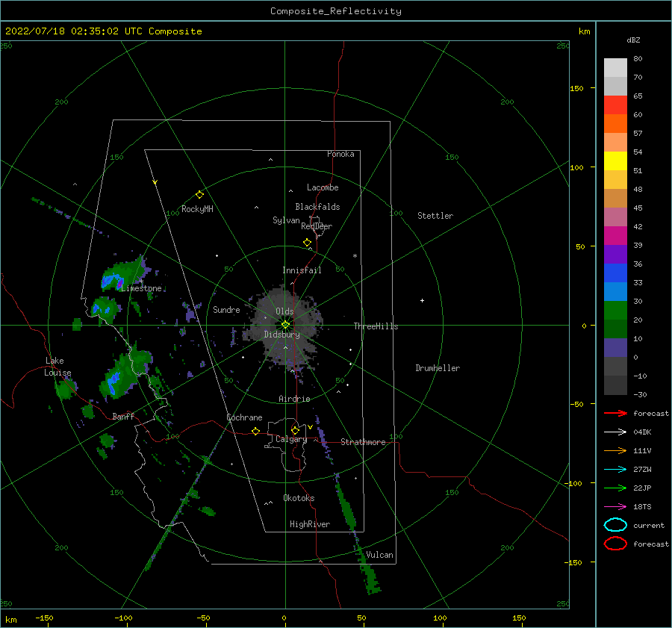This screenshot has width=672, height=628.
Task: Click the 04DK legend label
Action: click(x=642, y=432)
